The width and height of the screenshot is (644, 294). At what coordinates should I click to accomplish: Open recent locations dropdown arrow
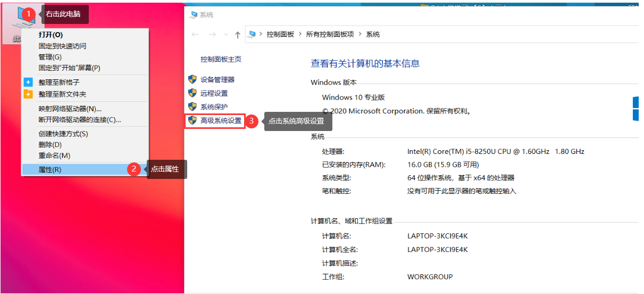pyautogui.click(x=226, y=35)
